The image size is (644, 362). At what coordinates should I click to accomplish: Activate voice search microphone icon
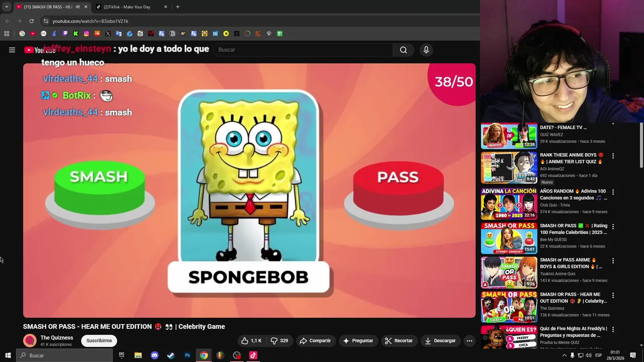pyautogui.click(x=426, y=50)
